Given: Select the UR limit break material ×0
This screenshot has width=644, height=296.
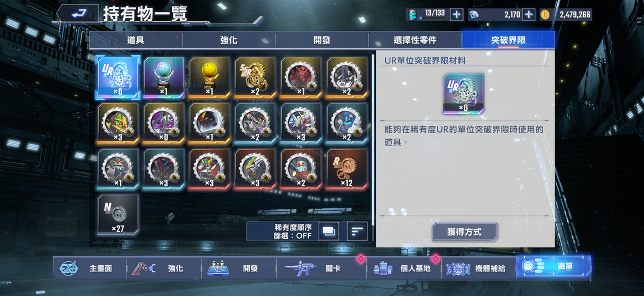Looking at the screenshot, I should pyautogui.click(x=118, y=78).
